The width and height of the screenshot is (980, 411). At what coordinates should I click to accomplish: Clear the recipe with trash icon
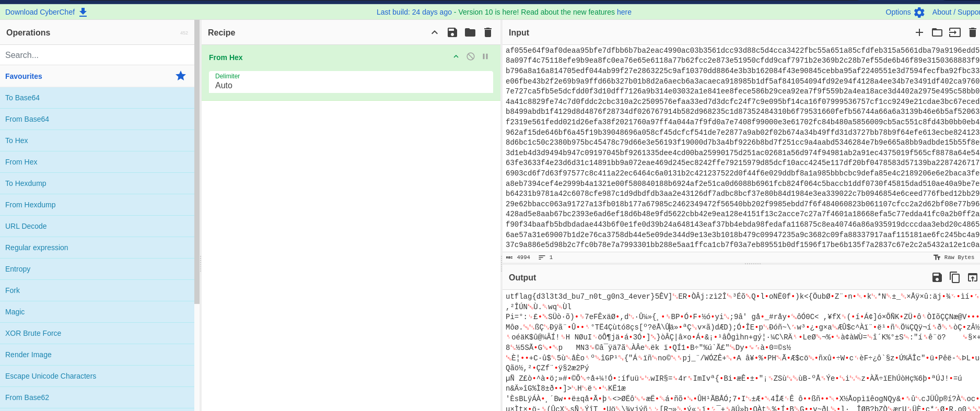488,32
